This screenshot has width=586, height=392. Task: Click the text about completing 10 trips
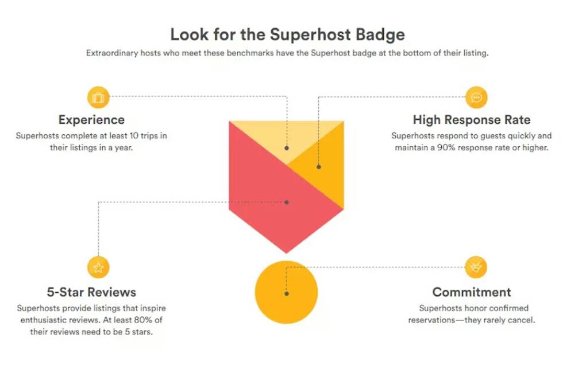(91, 142)
